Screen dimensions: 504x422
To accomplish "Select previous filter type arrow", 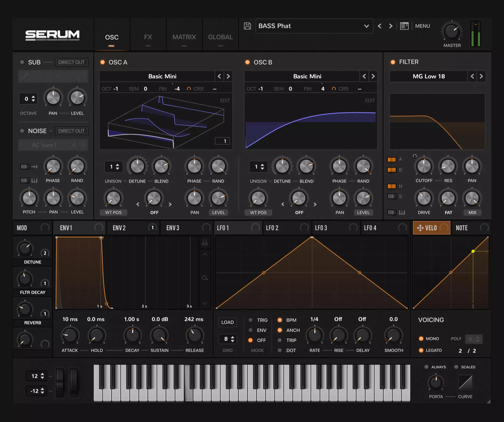I will click(472, 76).
